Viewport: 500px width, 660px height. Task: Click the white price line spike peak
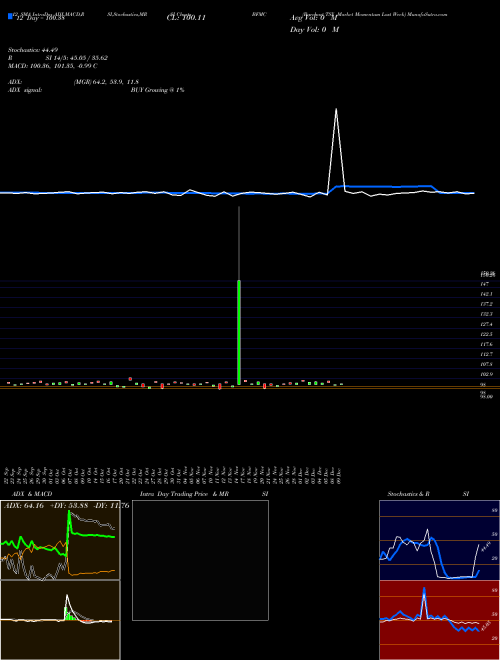[336, 109]
